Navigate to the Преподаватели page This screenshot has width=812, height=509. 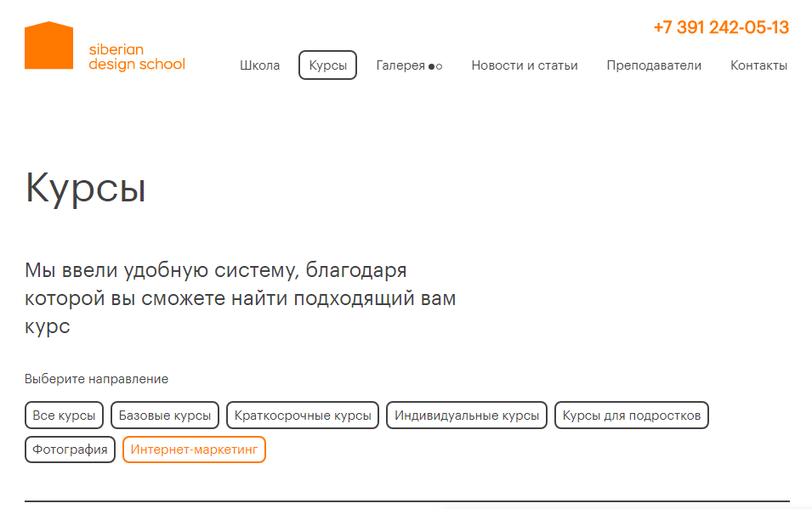[654, 65]
